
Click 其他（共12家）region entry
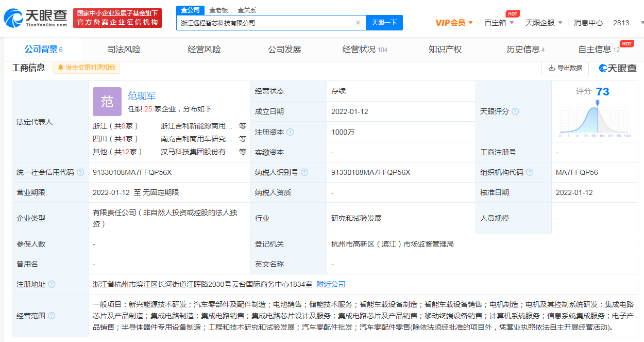[x=117, y=152]
